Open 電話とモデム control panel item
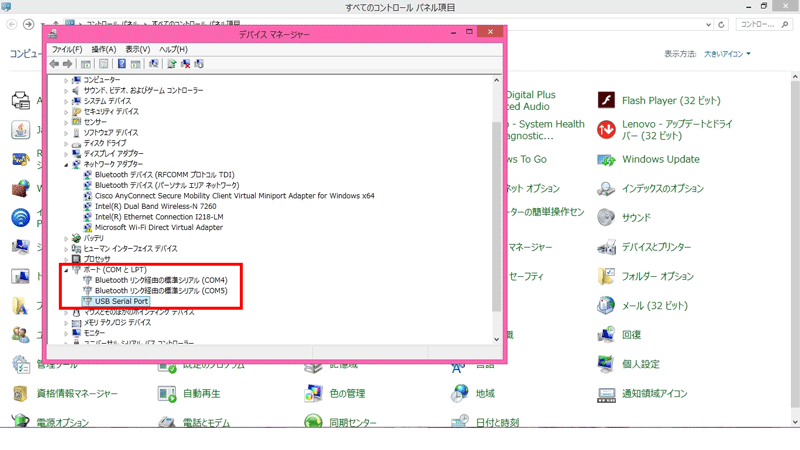The height and width of the screenshot is (450, 800). click(193, 421)
